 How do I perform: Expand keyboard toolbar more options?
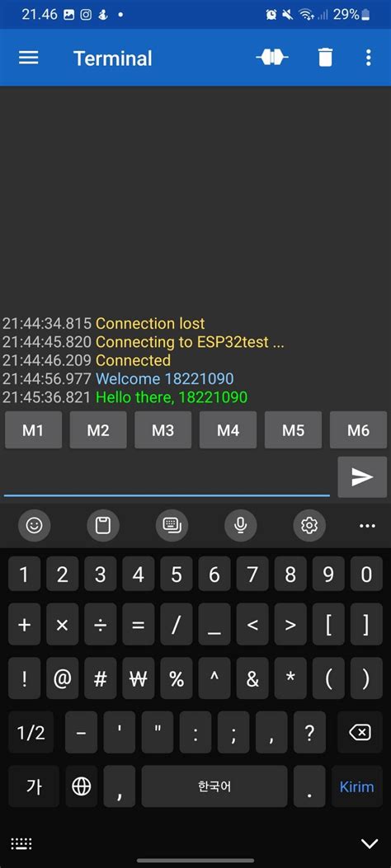coord(367,525)
